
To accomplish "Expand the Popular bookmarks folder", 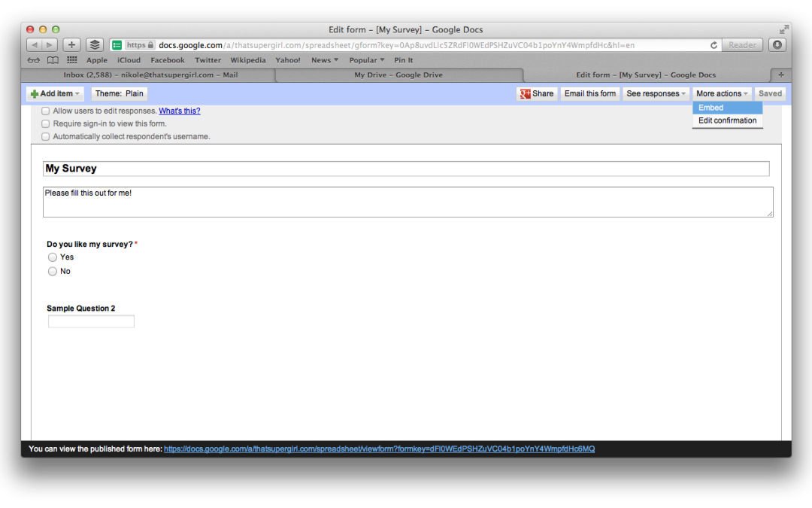I will click(x=367, y=60).
